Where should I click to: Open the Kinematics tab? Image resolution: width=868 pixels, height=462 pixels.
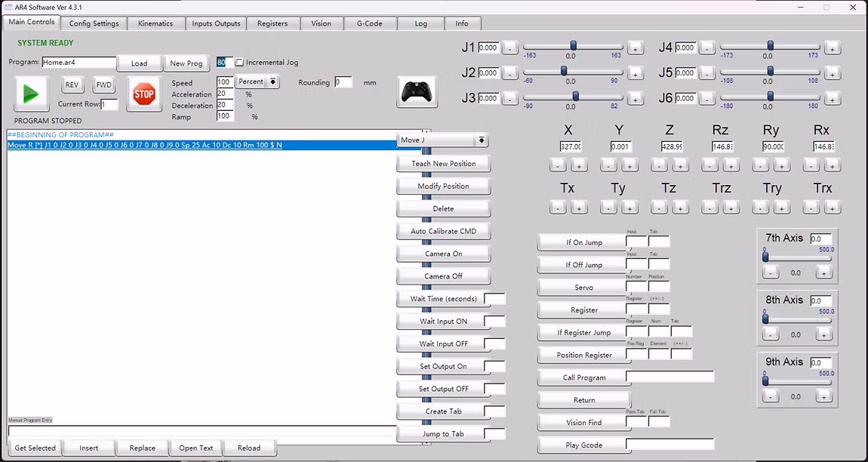pos(155,23)
